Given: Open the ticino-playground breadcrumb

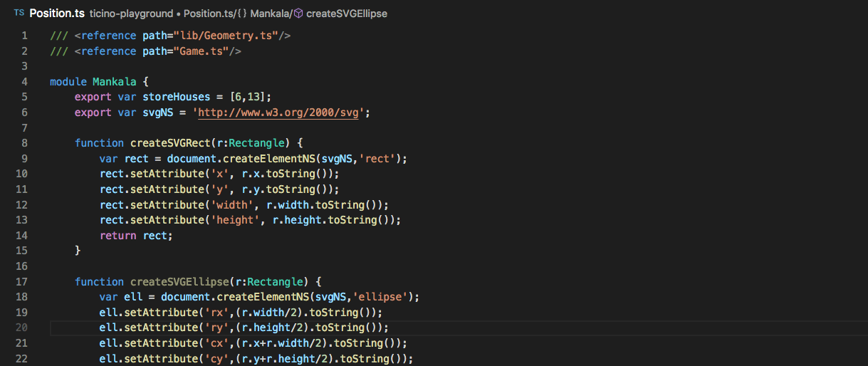Looking at the screenshot, I should point(131,14).
